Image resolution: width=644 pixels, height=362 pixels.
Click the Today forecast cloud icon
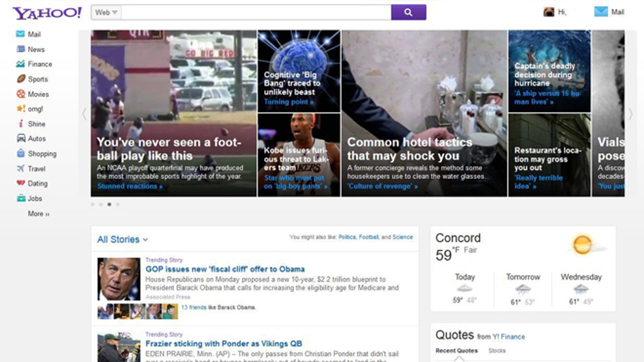(x=464, y=288)
